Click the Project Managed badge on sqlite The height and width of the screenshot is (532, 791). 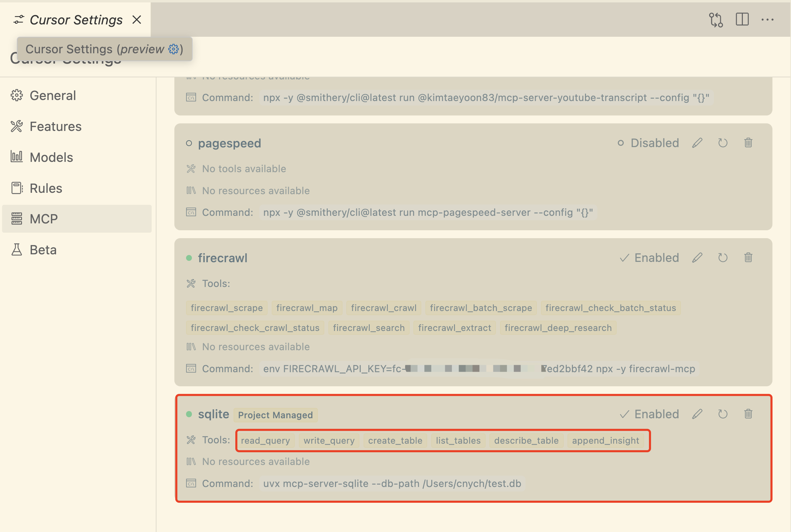pos(275,415)
